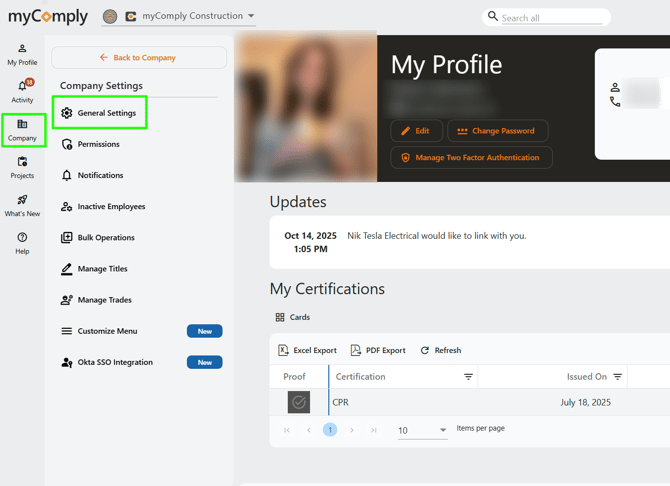Open Manage Titles
Screen dimensions: 670x486
pos(102,269)
